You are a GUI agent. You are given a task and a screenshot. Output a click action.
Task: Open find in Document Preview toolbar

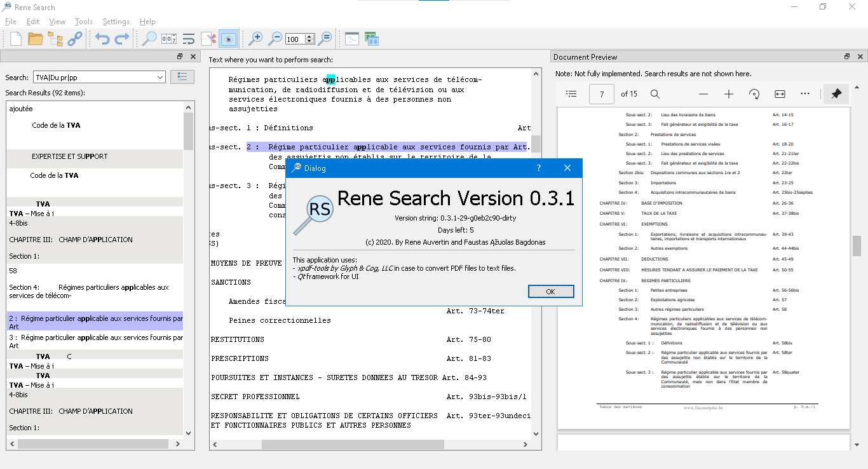(655, 94)
